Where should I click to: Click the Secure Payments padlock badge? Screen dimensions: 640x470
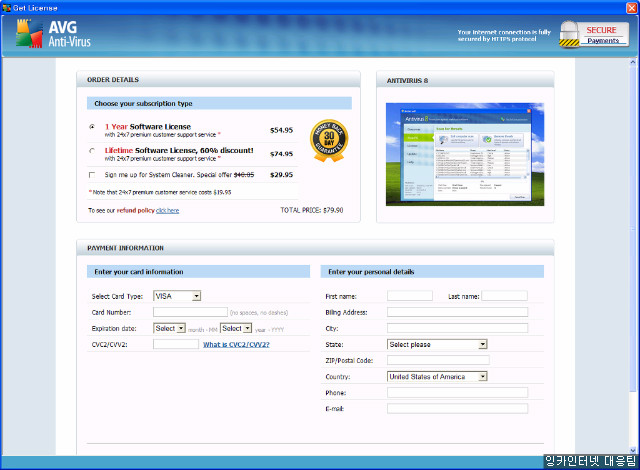coord(594,35)
